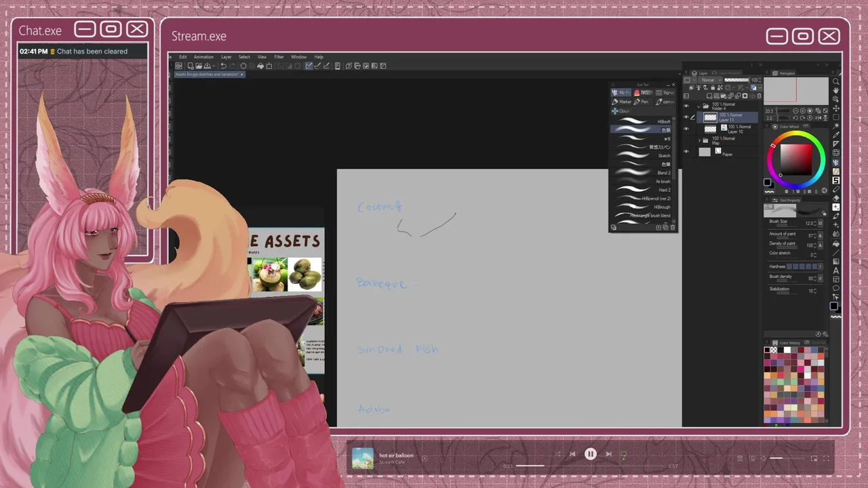This screenshot has height=488, width=868.
Task: Click the Delete layer trash icon
Action: (x=759, y=96)
